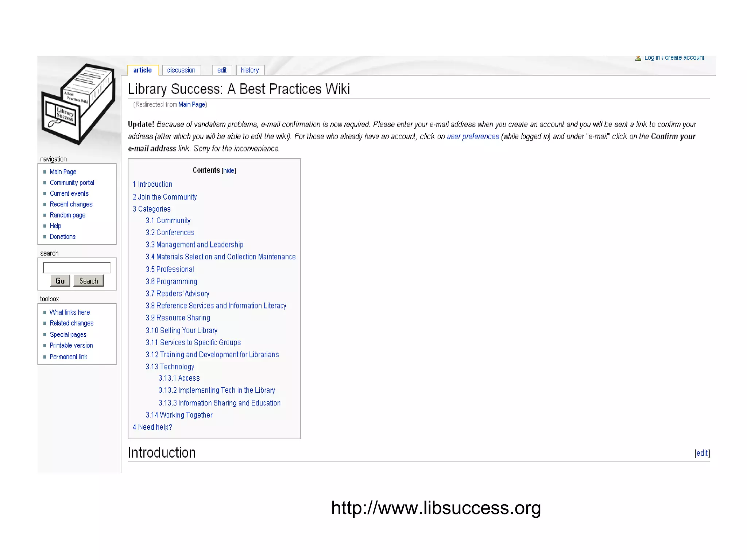The image size is (747, 560).
Task: Open the Permanent link
Action: [68, 357]
